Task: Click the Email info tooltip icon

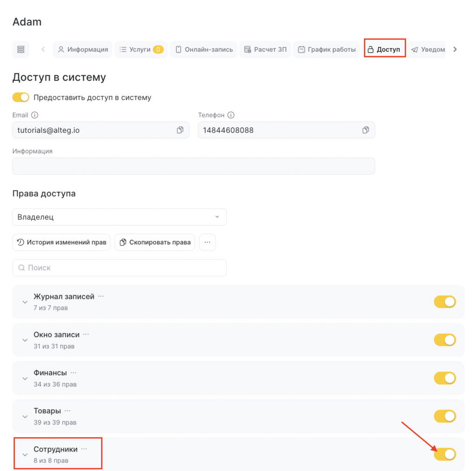Action: coord(35,115)
